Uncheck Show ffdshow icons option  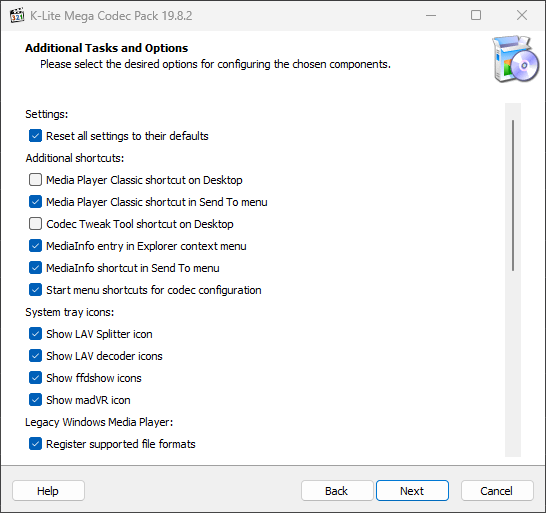point(35,378)
